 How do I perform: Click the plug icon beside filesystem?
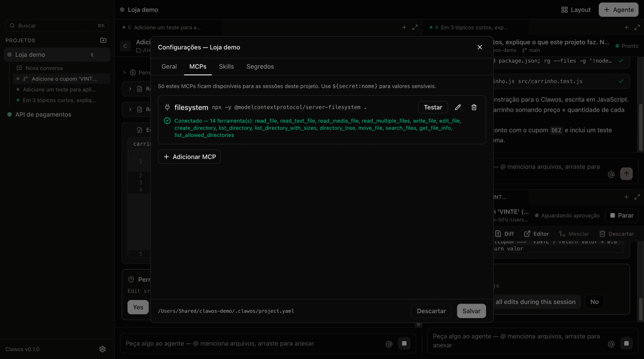pos(167,107)
